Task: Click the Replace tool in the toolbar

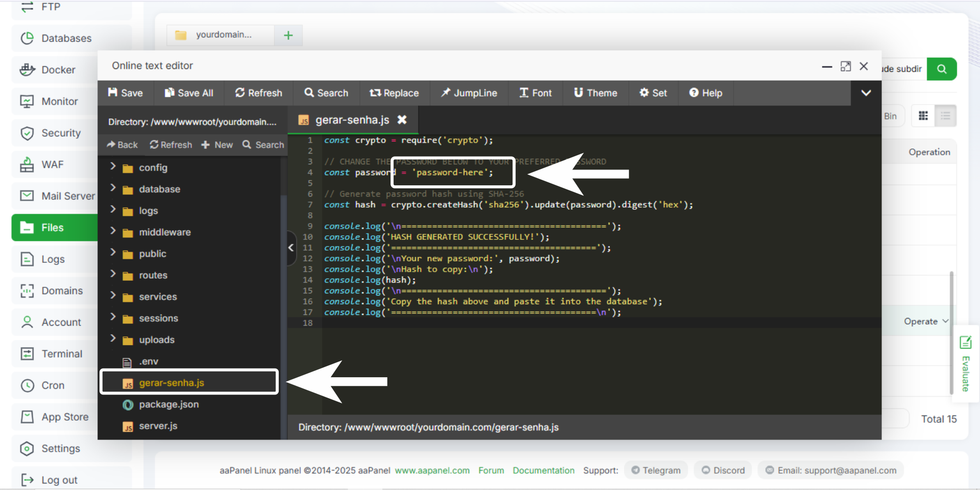Action: 394,93
